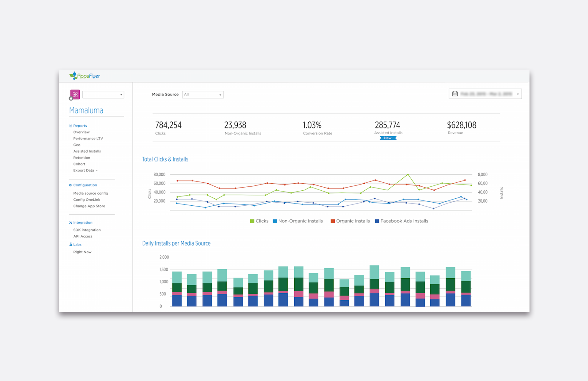Click the Facebook Ads Installs legend swatch
588x381 pixels.
click(x=377, y=221)
